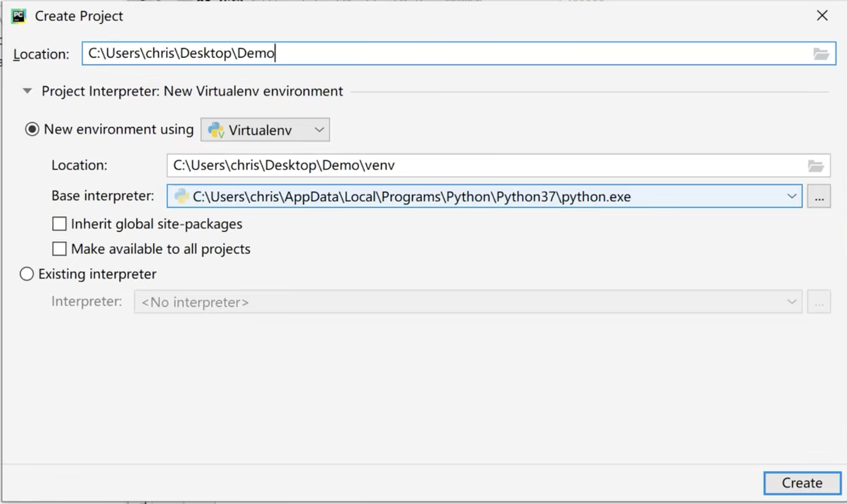847x504 pixels.
Task: Select New environment using radio button
Action: point(32,129)
